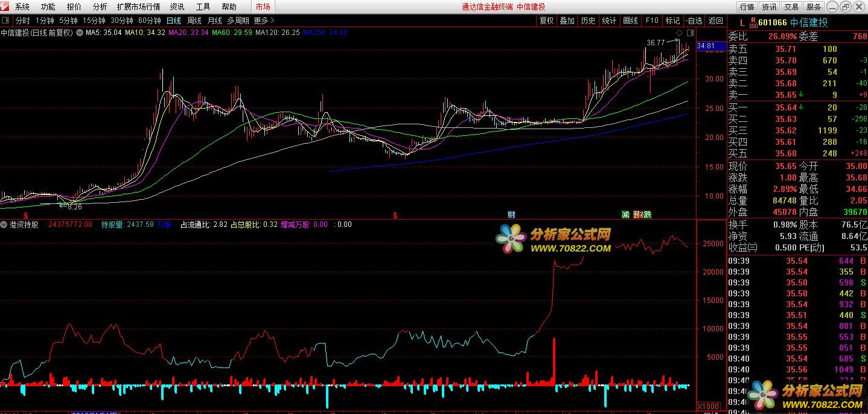The width and height of the screenshot is (868, 414).
Task: Select the 5分钟 period
Action: point(68,21)
